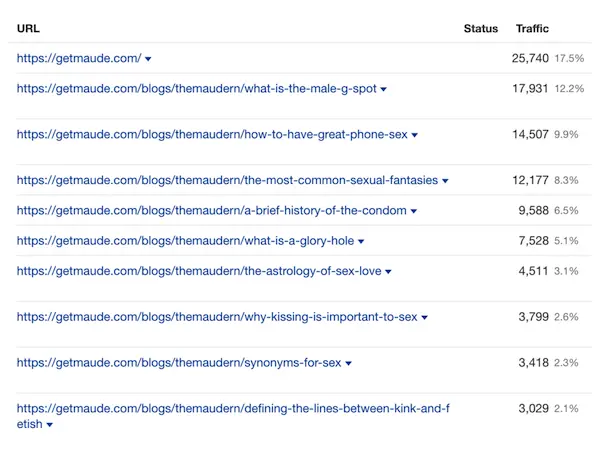The image size is (600, 455).
Task: Click the why-kissing-is-important-to-sex link
Action: point(217,317)
